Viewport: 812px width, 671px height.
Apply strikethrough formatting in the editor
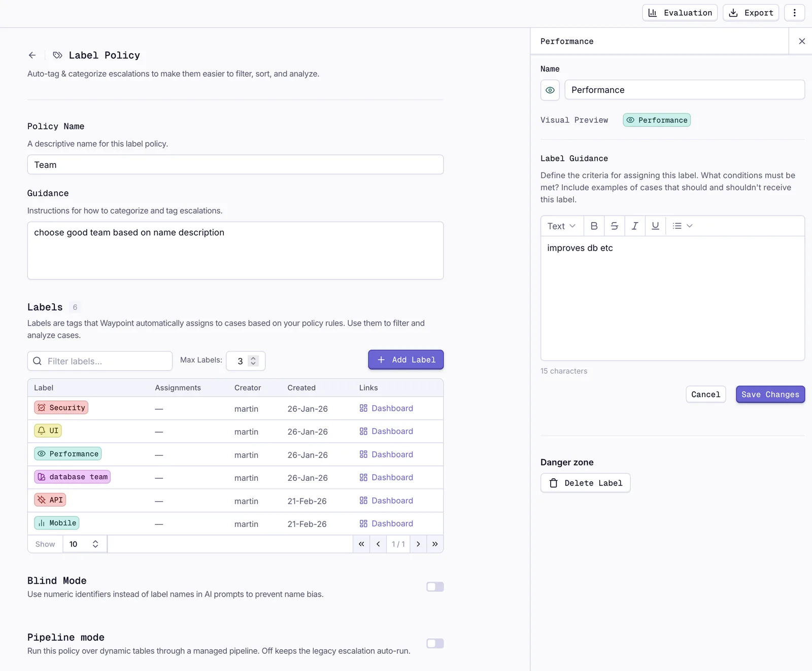click(614, 226)
